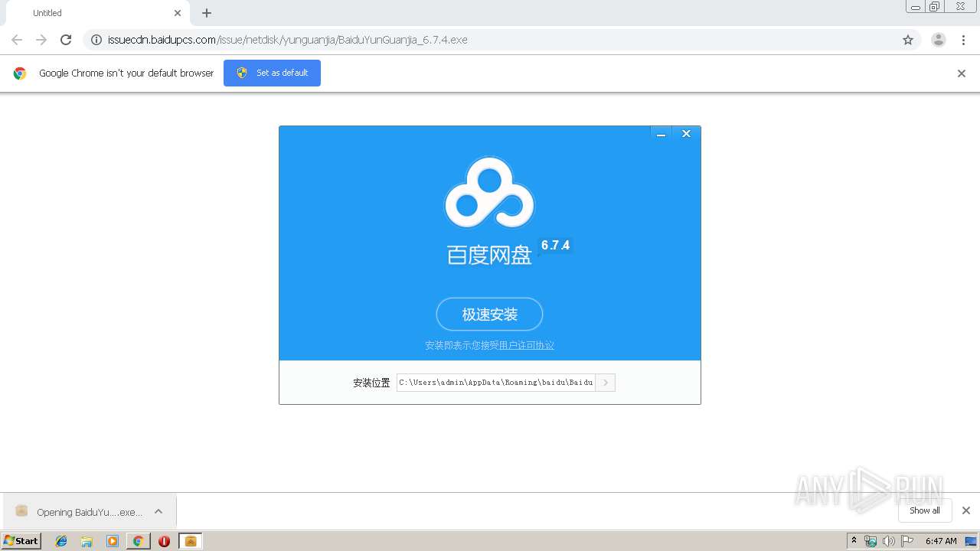Click the 6.7.4 version badge
980x551 pixels.
(x=555, y=245)
